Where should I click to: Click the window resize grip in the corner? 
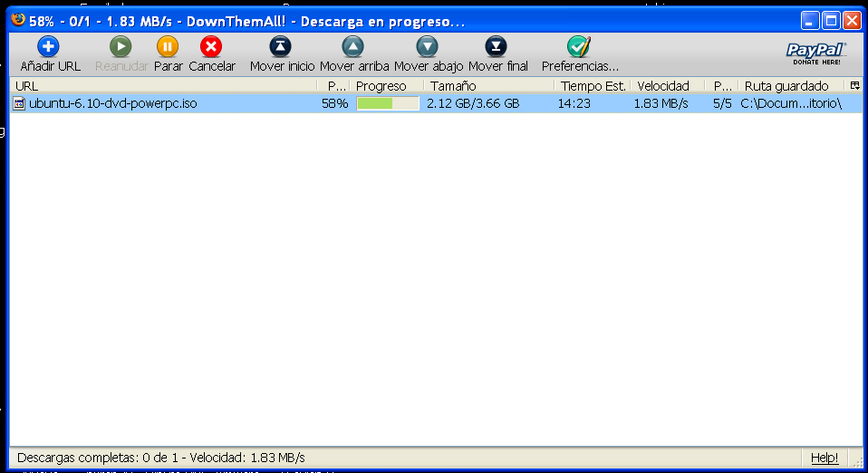858,462
